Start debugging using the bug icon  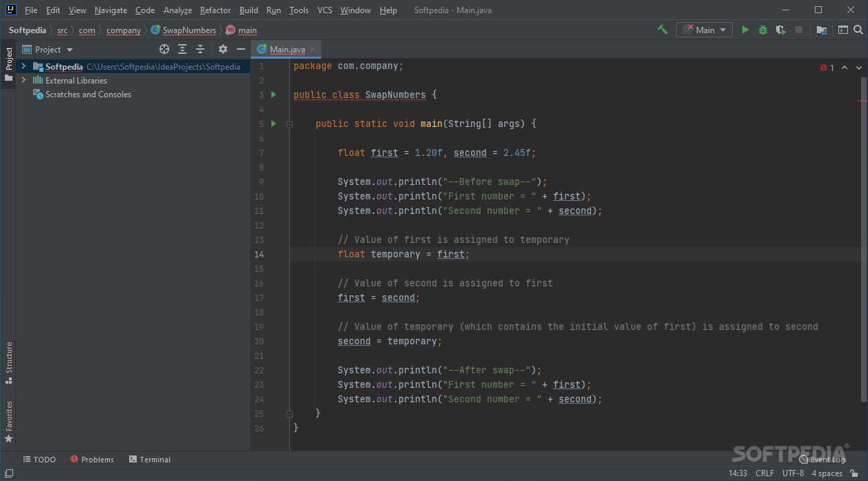coord(762,30)
